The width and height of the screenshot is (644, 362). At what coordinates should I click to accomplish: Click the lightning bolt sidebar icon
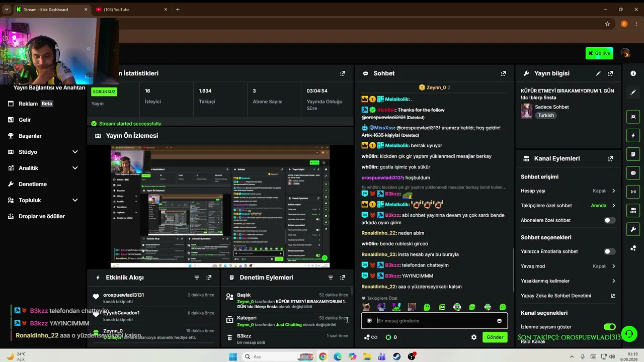(x=633, y=135)
